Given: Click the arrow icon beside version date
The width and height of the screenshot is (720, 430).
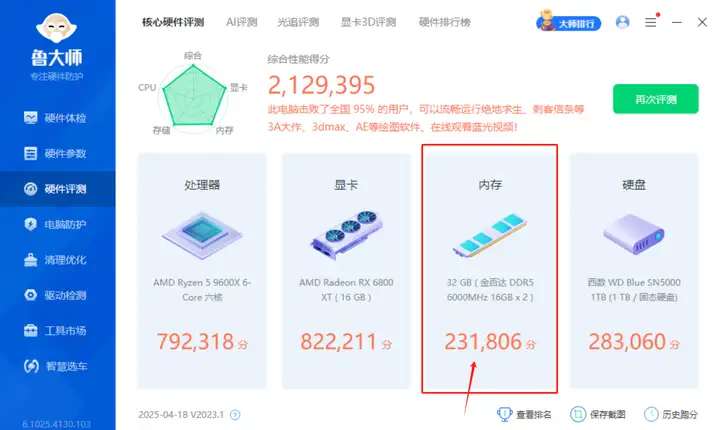Looking at the screenshot, I should tap(235, 415).
